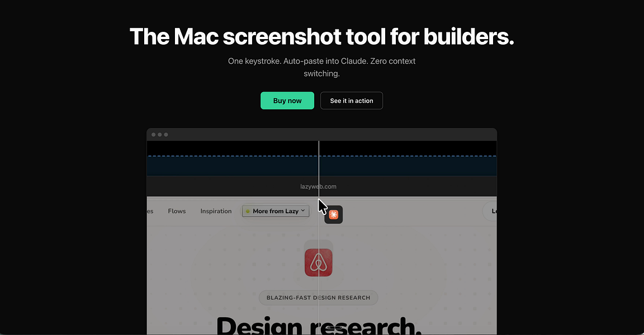The width and height of the screenshot is (644, 335).
Task: Click the main headline about Mac screenshot tool
Action: [321, 36]
